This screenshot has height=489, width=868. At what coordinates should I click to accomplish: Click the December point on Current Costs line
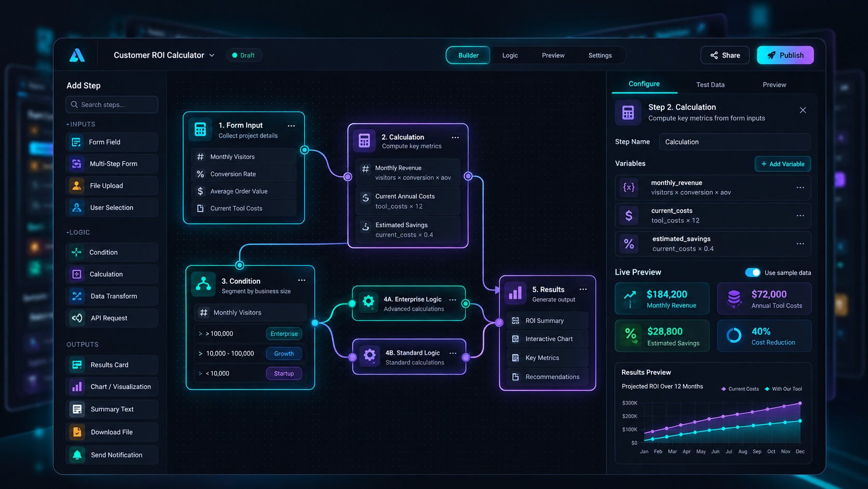(800, 403)
